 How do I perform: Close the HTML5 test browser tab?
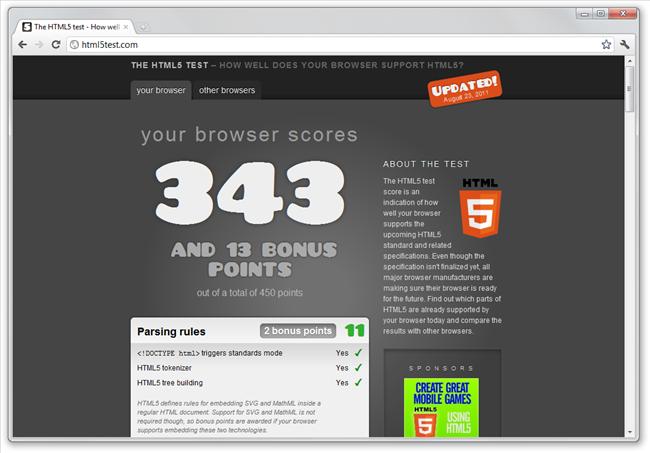[126, 27]
